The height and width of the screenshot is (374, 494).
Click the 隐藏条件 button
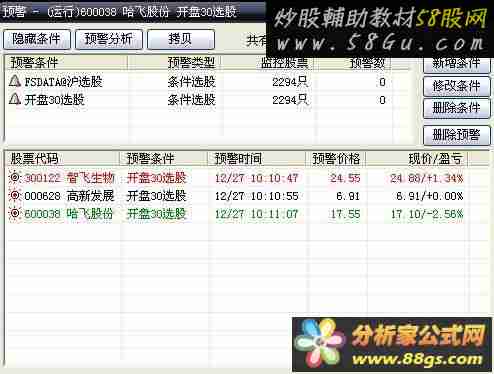pyautogui.click(x=37, y=39)
